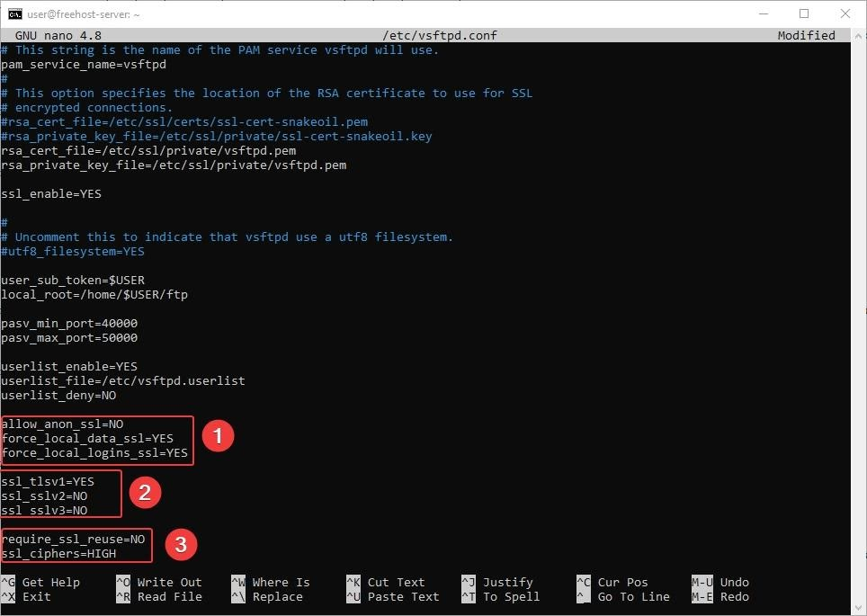Click the terminal icon in the title bar
Viewport: 867px width, 616px height.
(x=15, y=13)
